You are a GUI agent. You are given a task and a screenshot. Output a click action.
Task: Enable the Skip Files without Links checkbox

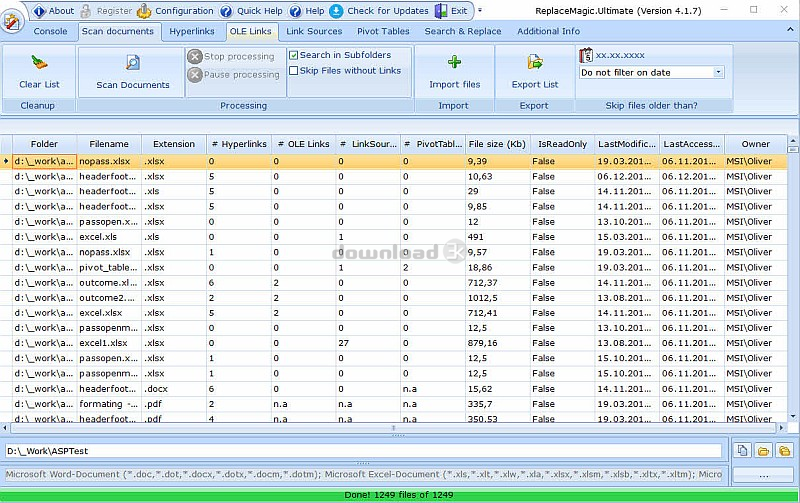click(x=294, y=71)
